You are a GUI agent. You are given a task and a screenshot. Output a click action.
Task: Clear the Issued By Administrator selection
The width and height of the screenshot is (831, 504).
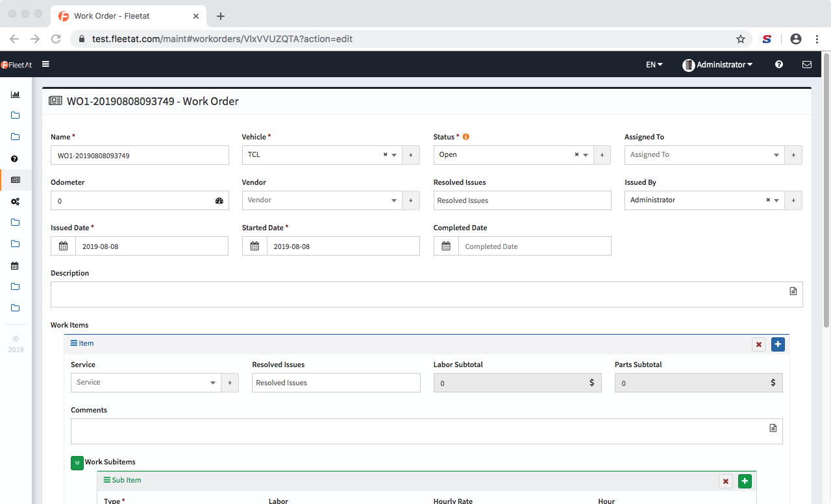pos(768,200)
